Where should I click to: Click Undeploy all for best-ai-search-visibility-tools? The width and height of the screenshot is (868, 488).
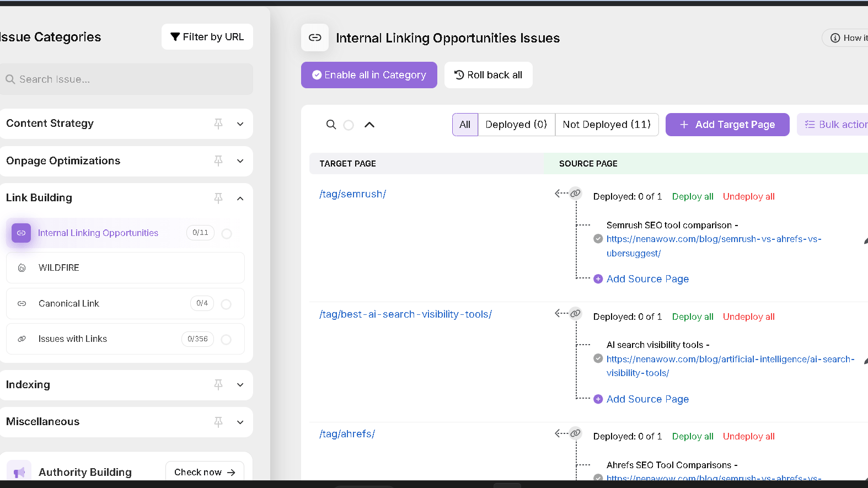749,317
